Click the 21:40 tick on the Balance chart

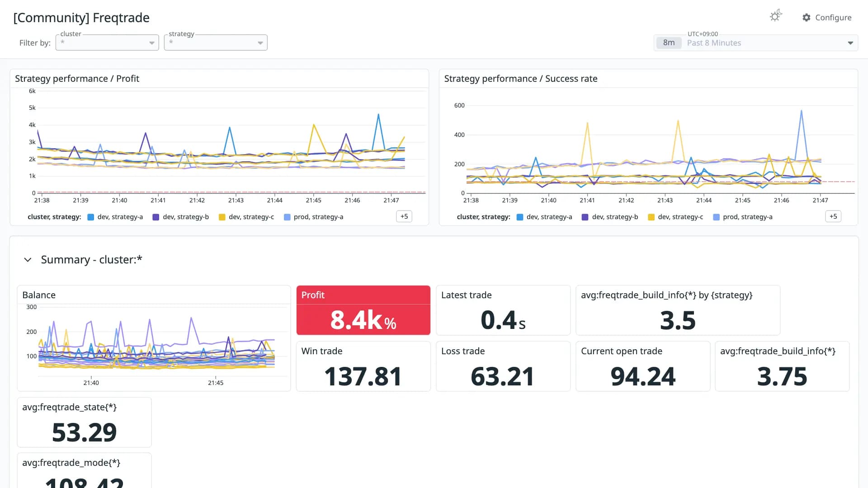[x=91, y=383]
